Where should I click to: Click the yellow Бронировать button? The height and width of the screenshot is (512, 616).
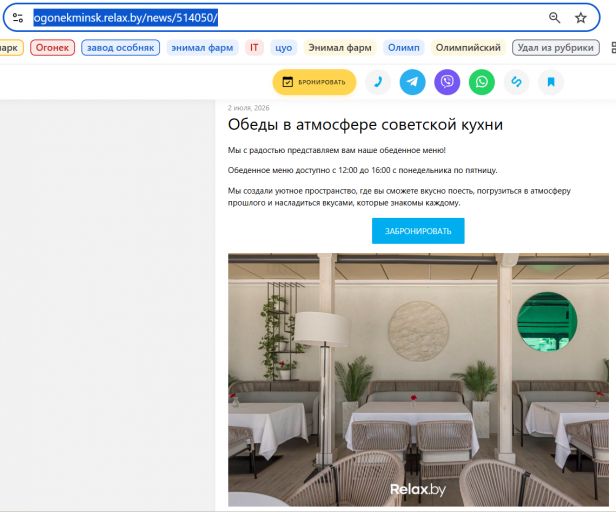click(314, 82)
